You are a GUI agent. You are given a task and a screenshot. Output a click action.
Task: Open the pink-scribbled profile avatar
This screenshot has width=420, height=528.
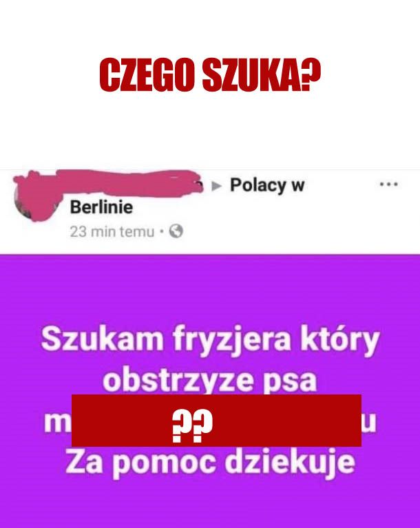pyautogui.click(x=34, y=199)
